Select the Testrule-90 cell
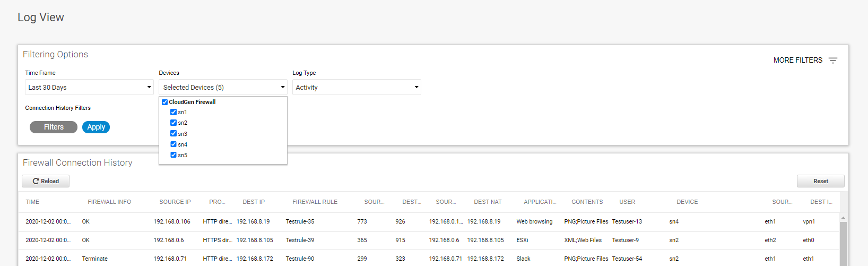The image size is (868, 266). tap(300, 259)
